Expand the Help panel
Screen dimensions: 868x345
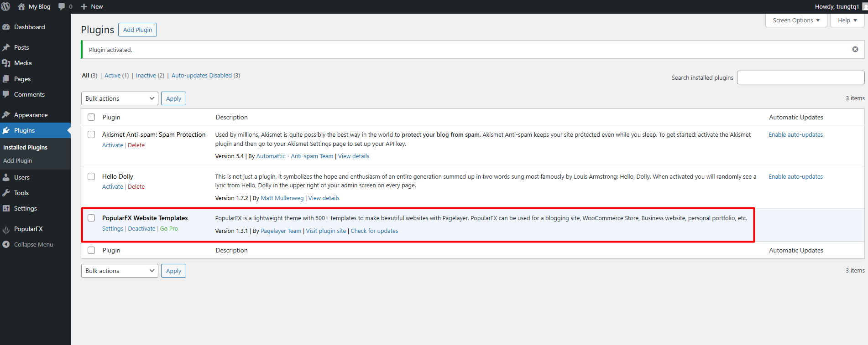[x=847, y=21]
